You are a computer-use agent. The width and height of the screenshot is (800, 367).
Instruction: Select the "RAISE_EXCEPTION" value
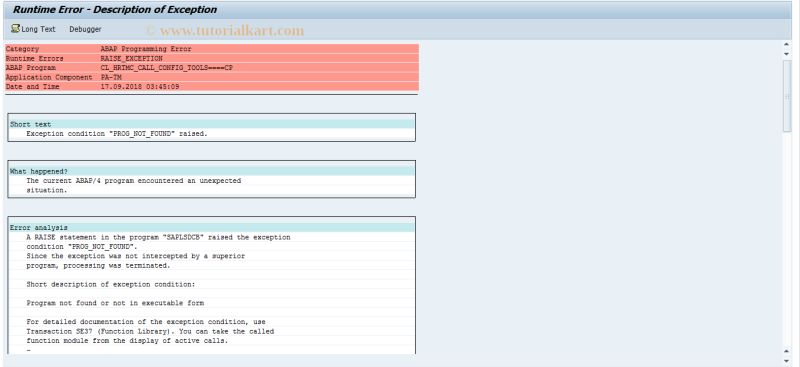tap(132, 59)
